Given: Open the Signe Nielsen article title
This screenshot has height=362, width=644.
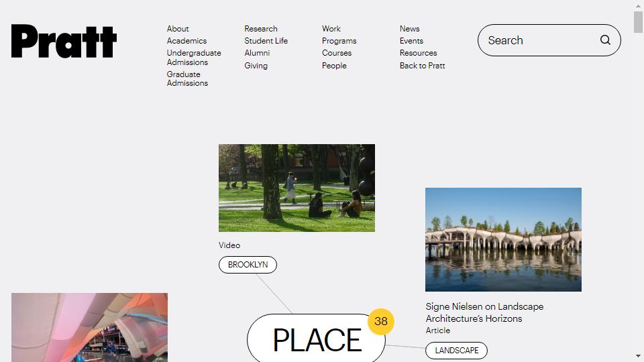Looking at the screenshot, I should point(484,312).
